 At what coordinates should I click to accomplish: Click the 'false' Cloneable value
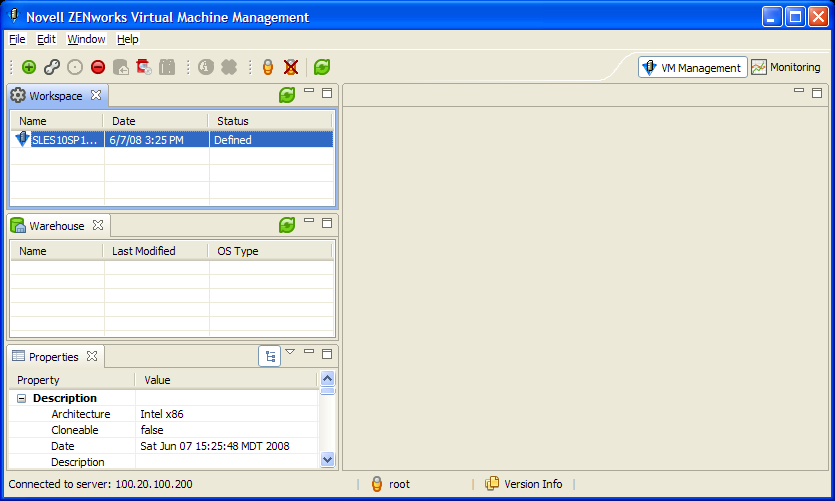152,430
